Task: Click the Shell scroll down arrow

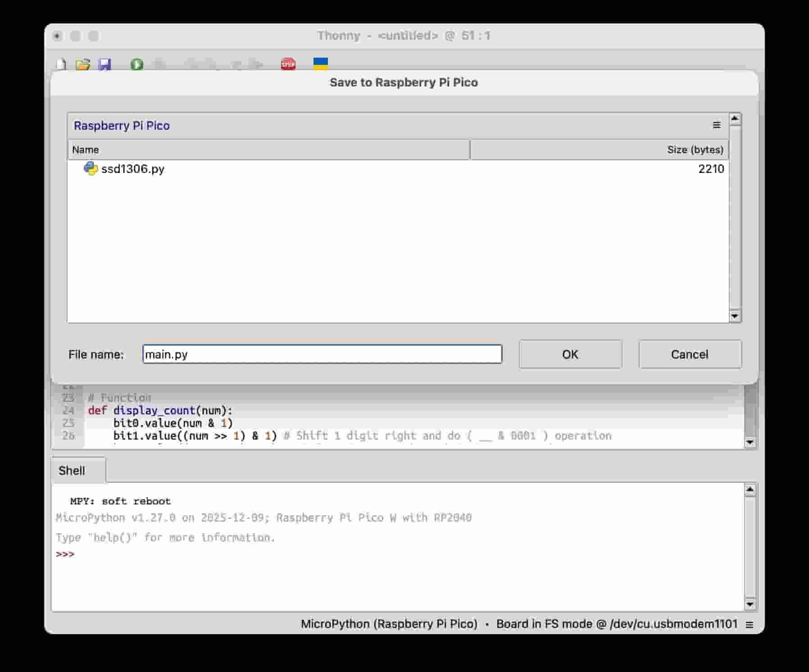Action: [750, 604]
